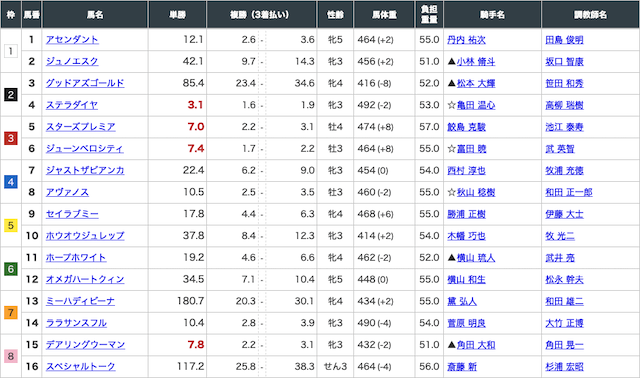Viewport: 640px width, 378px height.
Task: Click the 馬体重 column header
Action: pos(384,15)
